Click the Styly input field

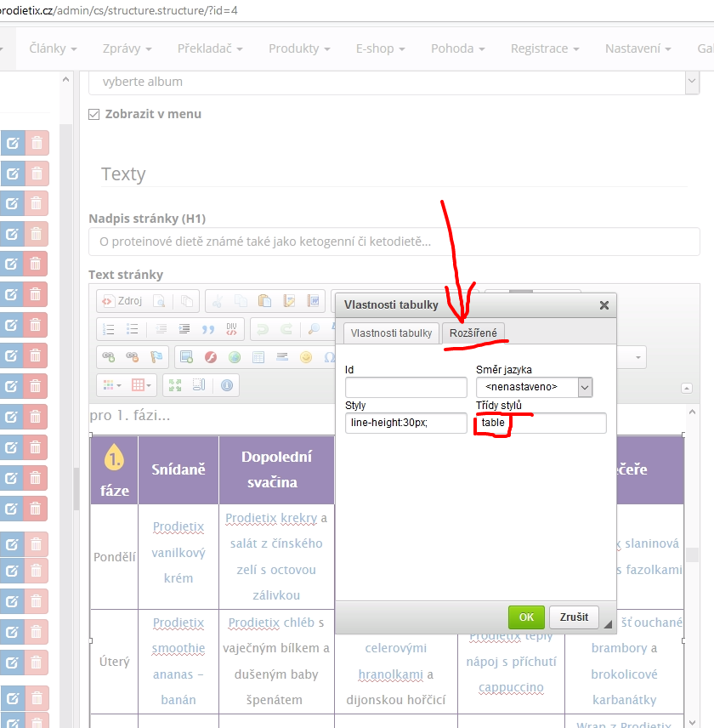(406, 423)
